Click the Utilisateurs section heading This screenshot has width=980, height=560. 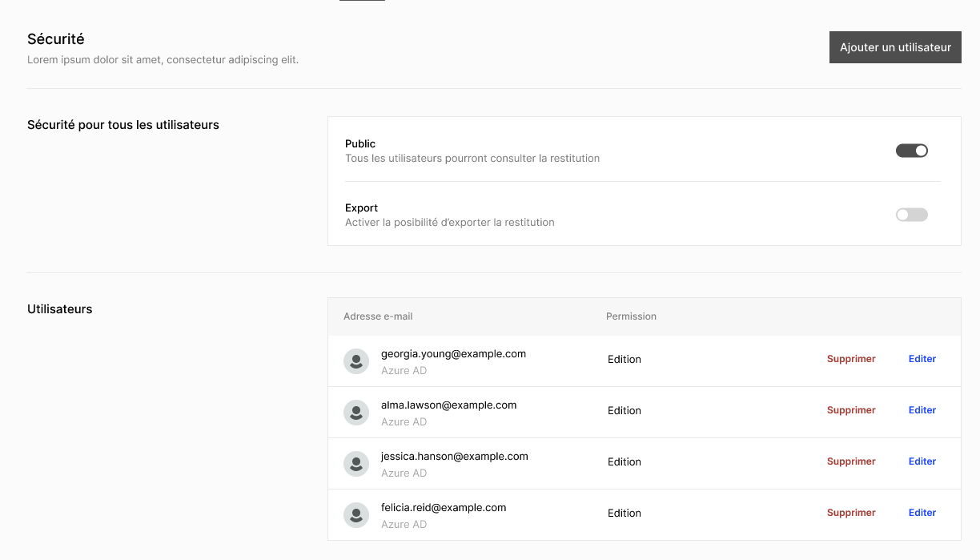click(60, 309)
